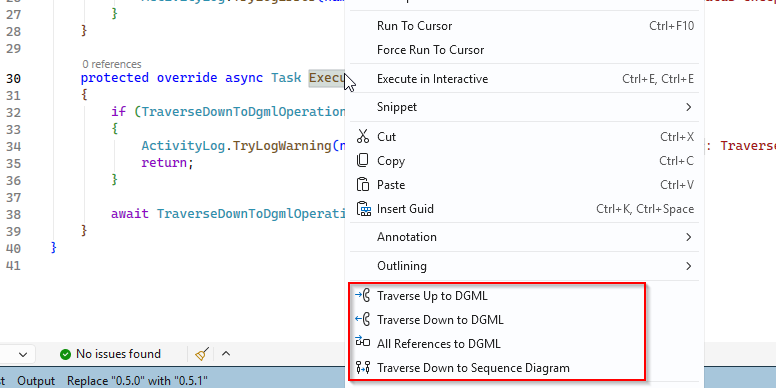776x388 pixels.
Task: Click the Cut scissors icon
Action: point(363,136)
